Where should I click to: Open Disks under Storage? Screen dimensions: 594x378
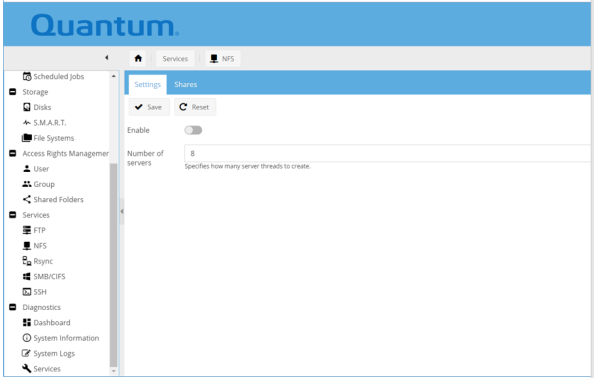37,107
